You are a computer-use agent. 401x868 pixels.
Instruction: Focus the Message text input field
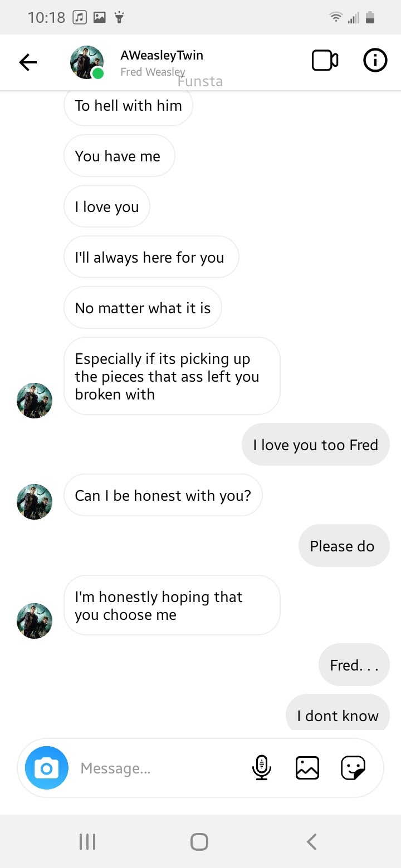[156, 768]
